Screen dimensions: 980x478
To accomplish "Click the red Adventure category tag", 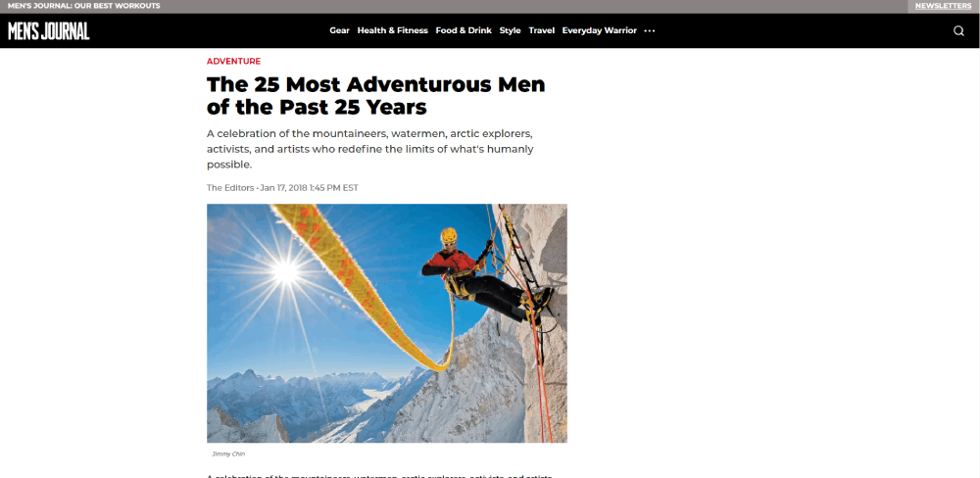I will pos(234,62).
